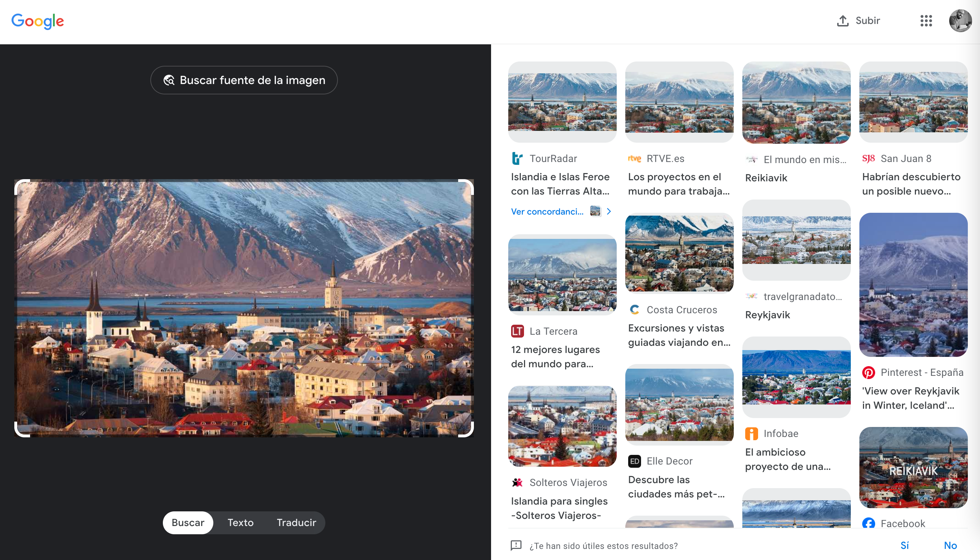The image size is (980, 560).
Task: Click the La Tercera source icon
Action: pos(517,331)
